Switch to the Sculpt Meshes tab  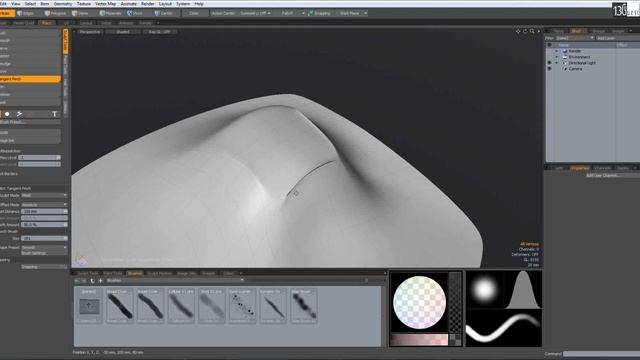[160, 273]
